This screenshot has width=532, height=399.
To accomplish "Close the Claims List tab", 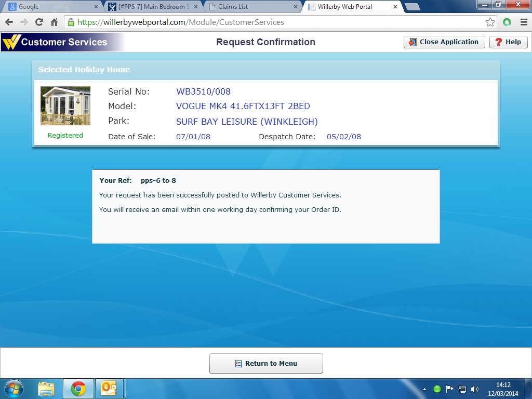I will click(296, 7).
